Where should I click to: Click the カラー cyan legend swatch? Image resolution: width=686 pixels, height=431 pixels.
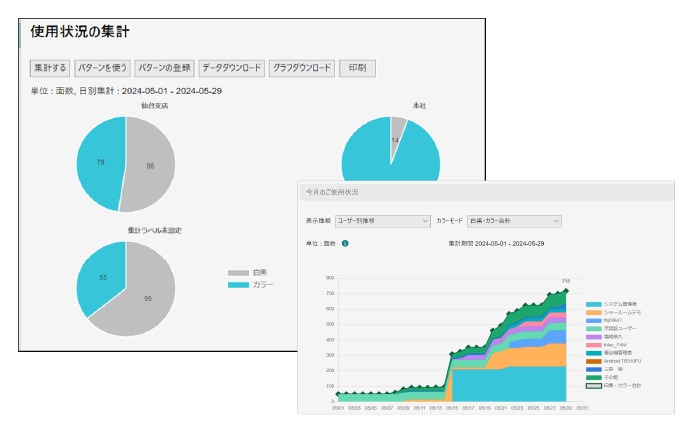(x=238, y=285)
